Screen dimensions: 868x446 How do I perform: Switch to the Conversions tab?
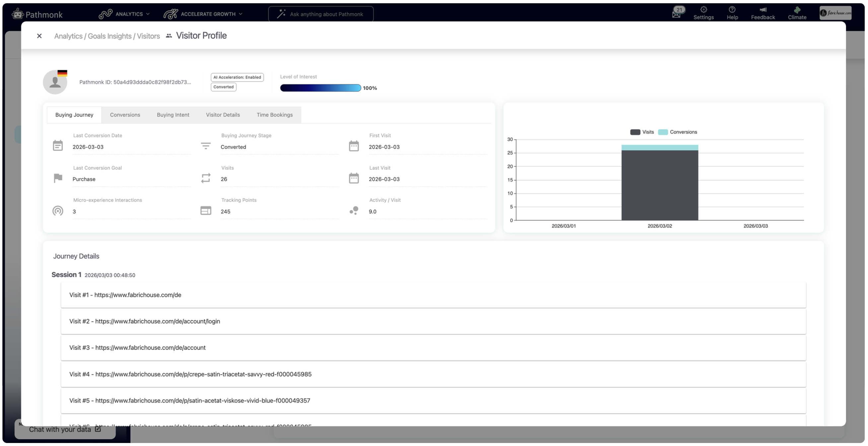125,115
